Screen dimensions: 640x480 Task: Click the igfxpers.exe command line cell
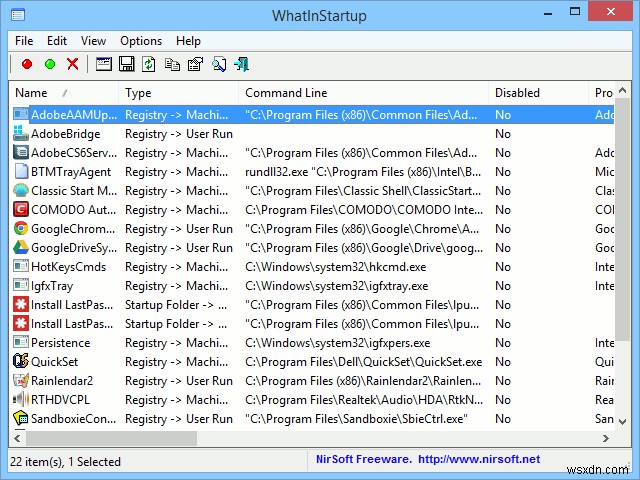(x=338, y=342)
